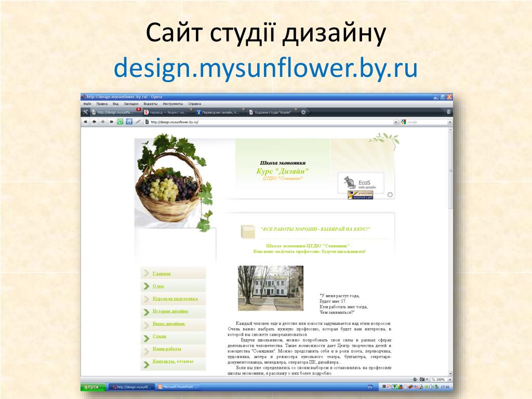Click status bar fit-to-width icon

tap(415, 379)
